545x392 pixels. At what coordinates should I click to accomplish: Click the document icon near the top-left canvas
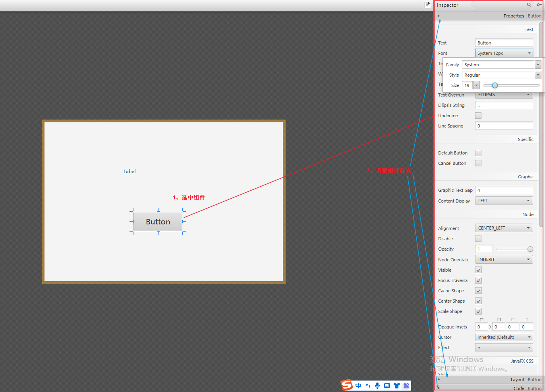(427, 5)
